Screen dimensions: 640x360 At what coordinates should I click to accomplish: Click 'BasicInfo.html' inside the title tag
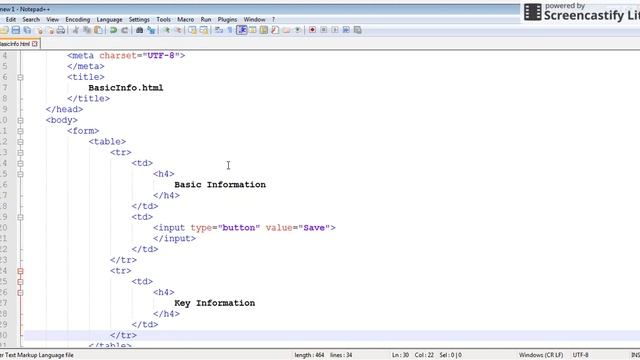pyautogui.click(x=126, y=88)
